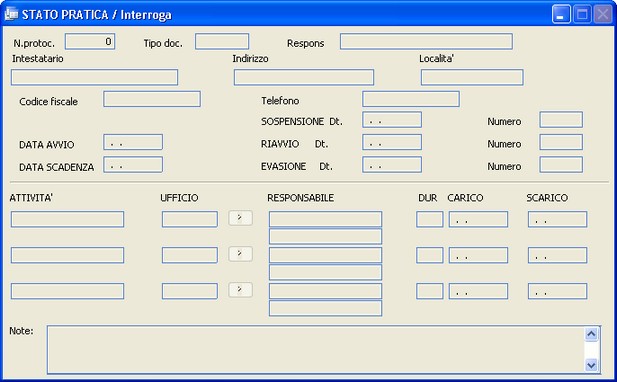The image size is (617, 382).
Task: Click the second row lookup arrow button
Action: 240,254
